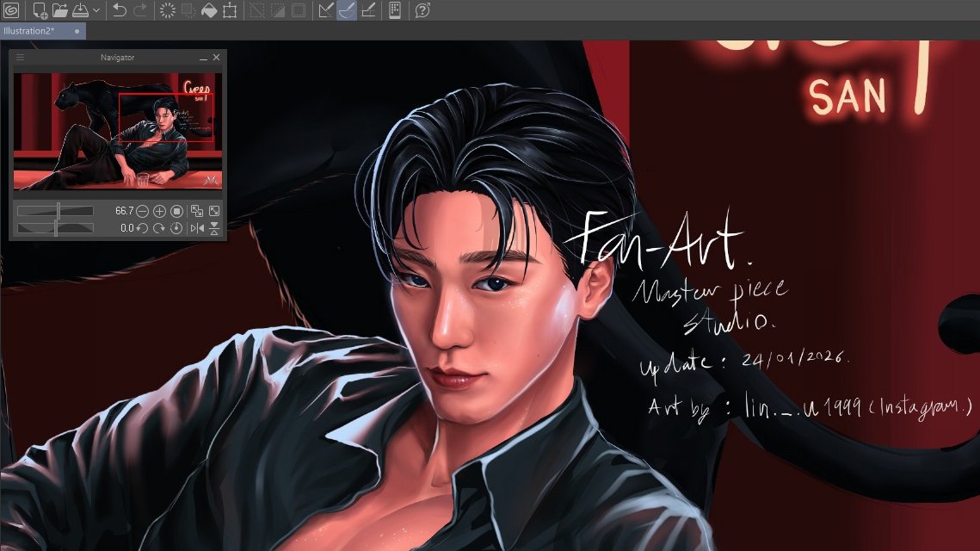Open the Clip Studio launcher icon
The width and height of the screenshot is (980, 551).
click(x=11, y=10)
